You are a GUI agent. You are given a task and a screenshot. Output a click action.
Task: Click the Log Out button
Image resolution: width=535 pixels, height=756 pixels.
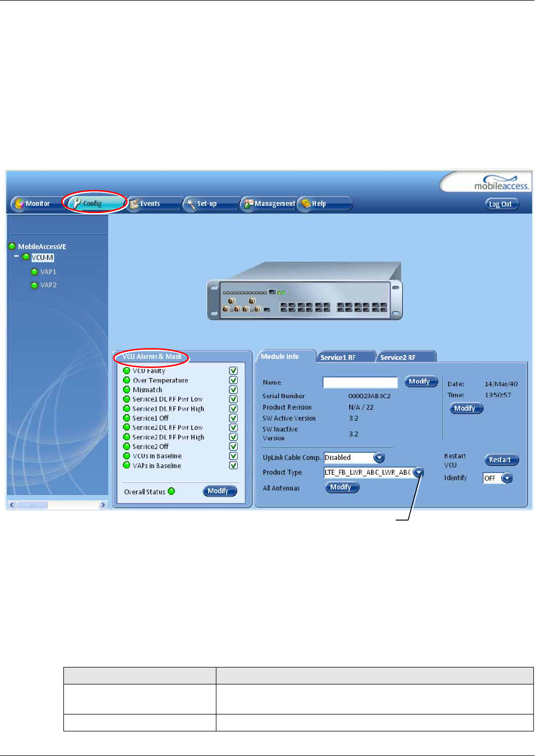pos(501,204)
